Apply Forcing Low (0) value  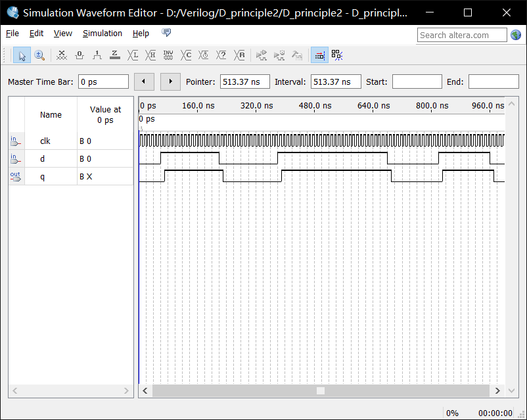click(x=80, y=55)
